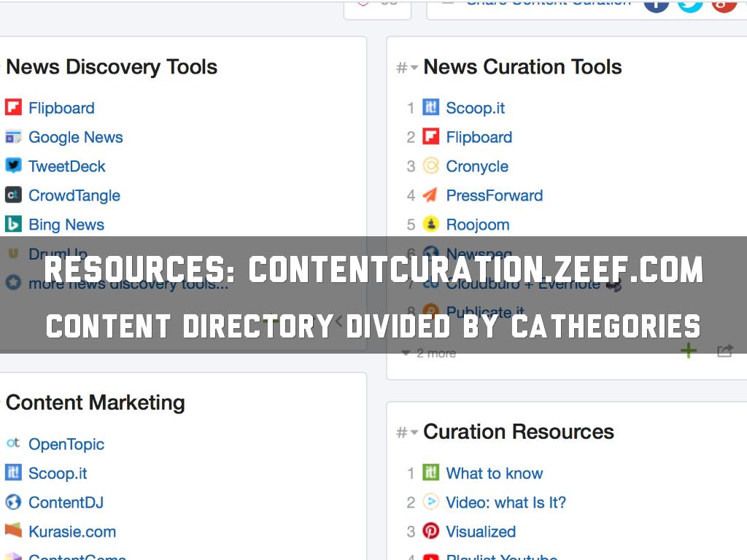This screenshot has width=747, height=560.
Task: Click the Flipboard icon in News Discovery Tools
Action: [13, 108]
